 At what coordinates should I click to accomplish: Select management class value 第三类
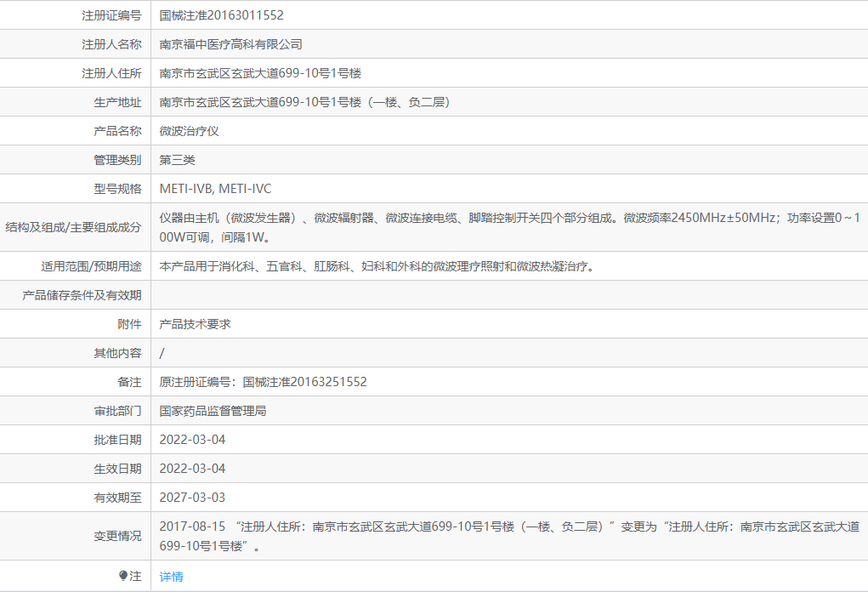tap(177, 160)
